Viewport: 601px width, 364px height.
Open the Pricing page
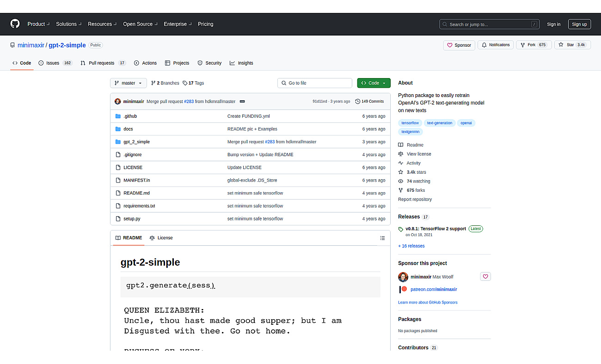tap(206, 24)
